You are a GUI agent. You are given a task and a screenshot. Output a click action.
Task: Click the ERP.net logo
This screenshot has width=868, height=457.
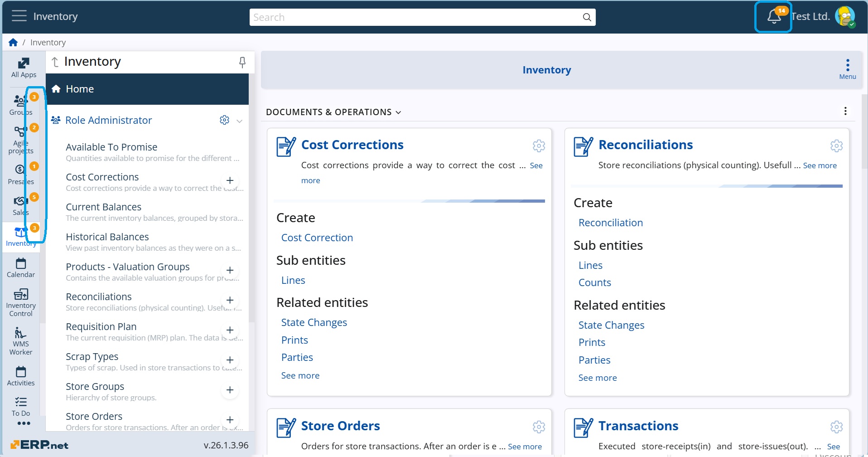(x=40, y=445)
